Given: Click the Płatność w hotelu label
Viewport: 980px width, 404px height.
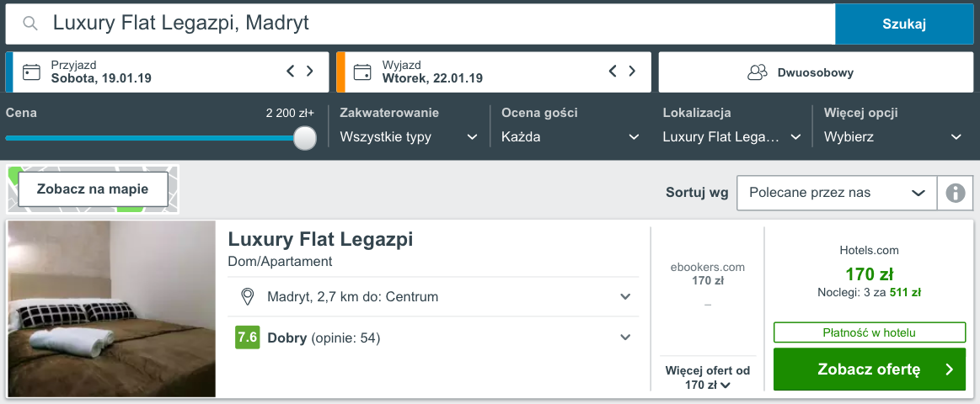Looking at the screenshot, I should [870, 332].
